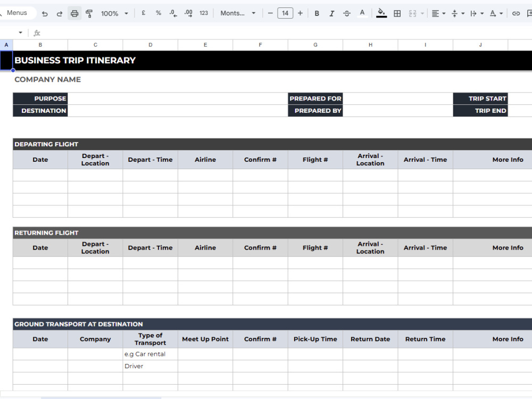This screenshot has height=399, width=532.
Task: Increase font size with plus button
Action: (300, 13)
